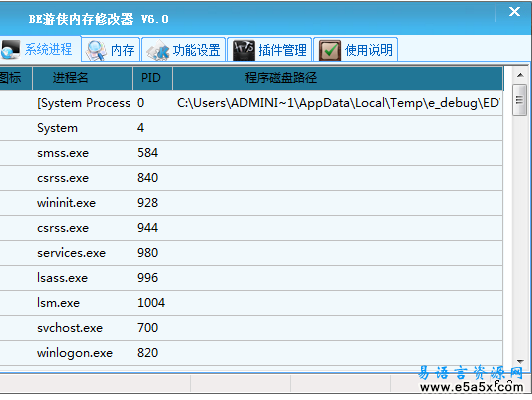Close the BE游侠内存修改器 window

514,12
